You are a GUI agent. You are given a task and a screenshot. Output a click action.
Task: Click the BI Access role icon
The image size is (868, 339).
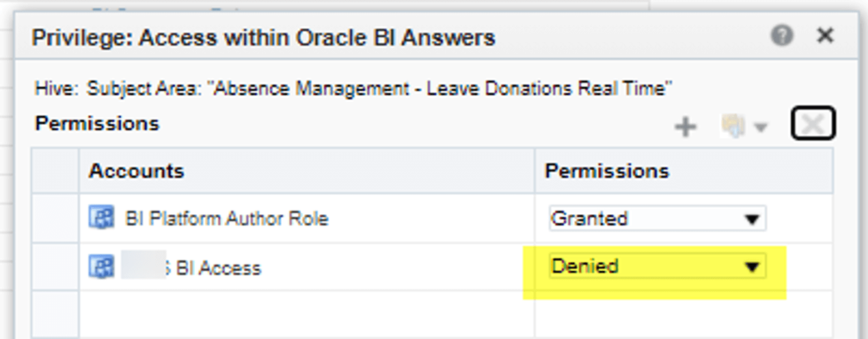pyautogui.click(x=101, y=266)
